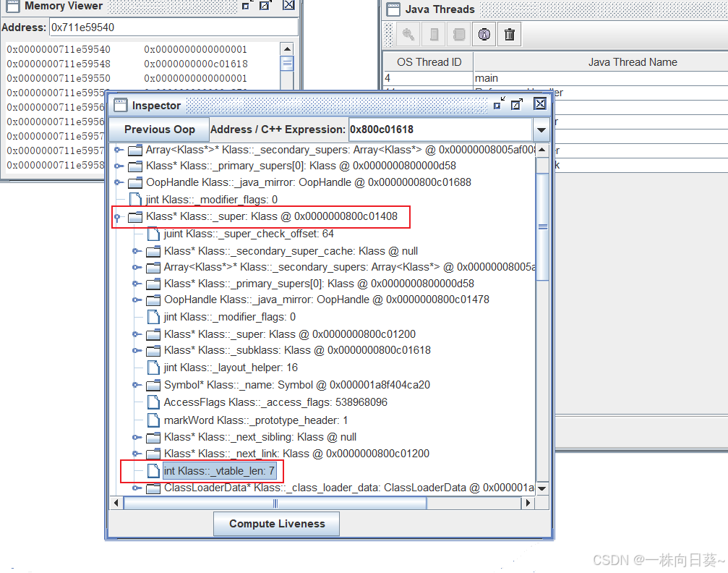Expand the OopHandle _java_mirror 0x0000000800c01688 node
Screen dimensions: 728x573
119,182
